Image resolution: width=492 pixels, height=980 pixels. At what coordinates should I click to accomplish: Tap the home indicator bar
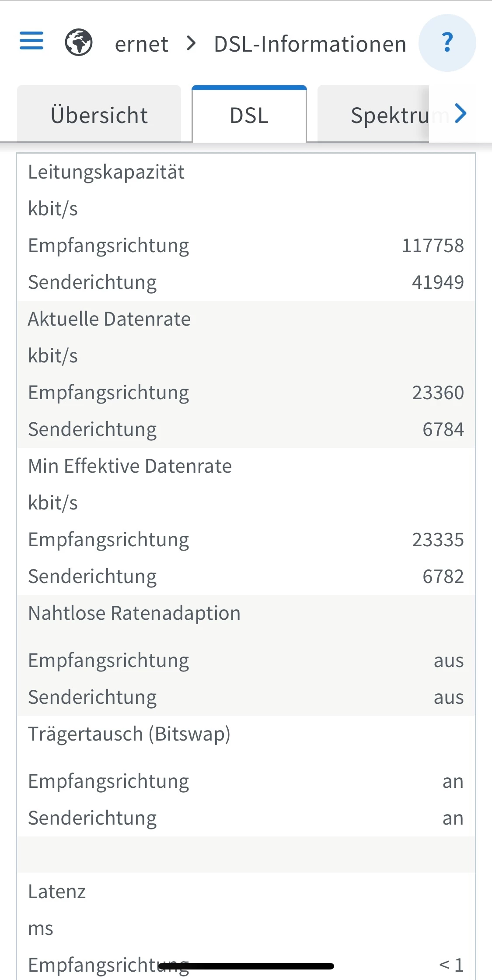point(246,966)
